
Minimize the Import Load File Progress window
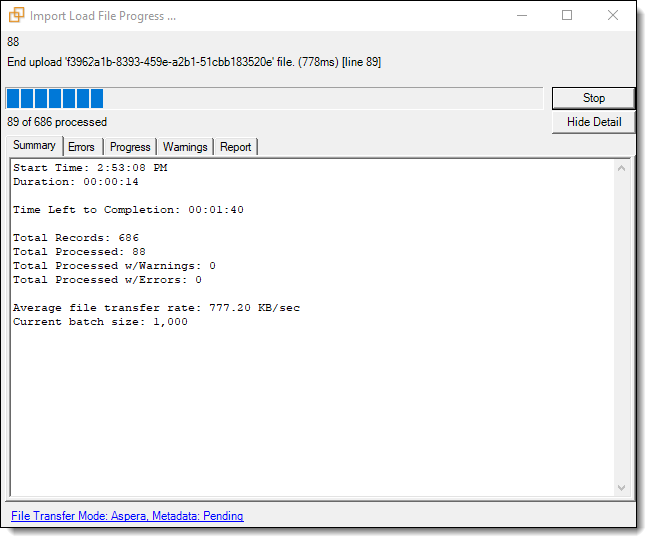(521, 16)
